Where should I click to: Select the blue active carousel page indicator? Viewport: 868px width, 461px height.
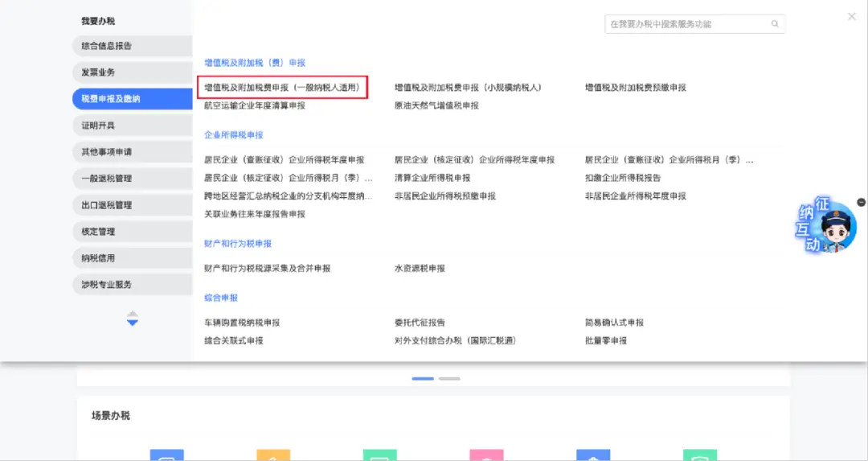coord(423,378)
